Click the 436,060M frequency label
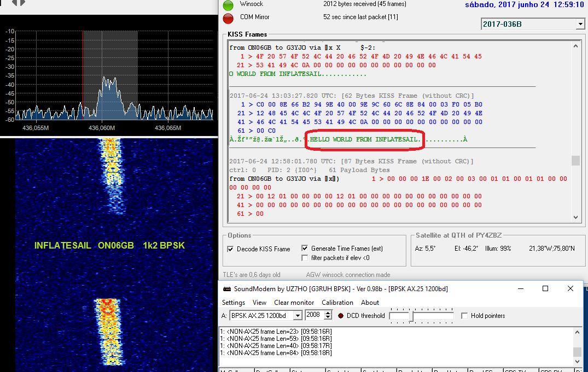Image resolution: width=588 pixels, height=372 pixels. [x=102, y=128]
